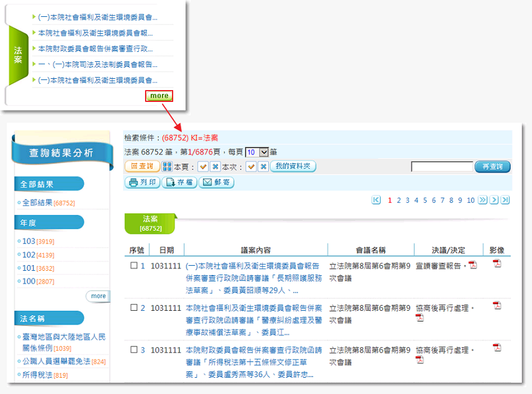Viewport: 532px width, 394px height.
Task: Click the re-query text input field
Action: click(x=441, y=167)
